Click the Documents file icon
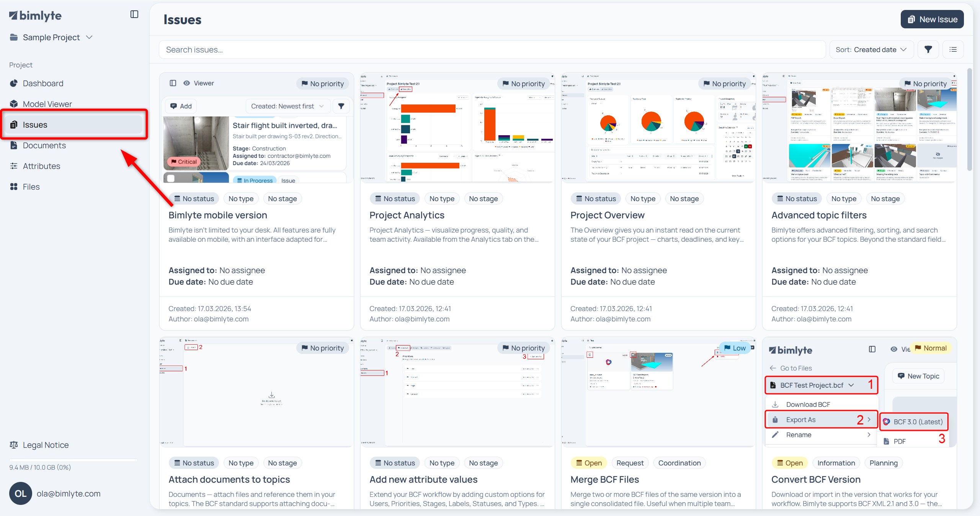This screenshot has height=516, width=980. click(14, 146)
